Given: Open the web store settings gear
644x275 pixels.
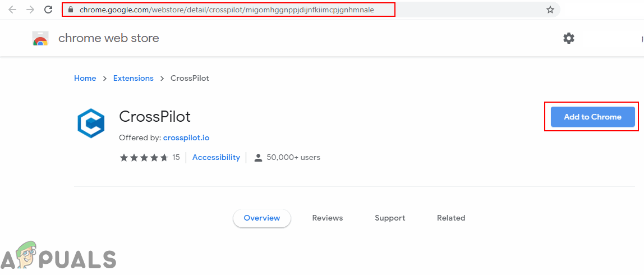Looking at the screenshot, I should [568, 38].
